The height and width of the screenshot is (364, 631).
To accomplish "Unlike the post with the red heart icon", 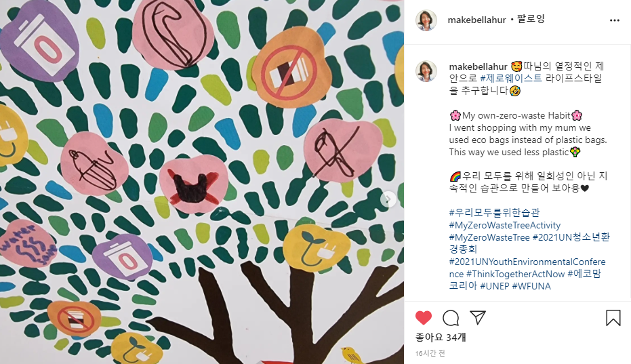I will click(x=424, y=318).
